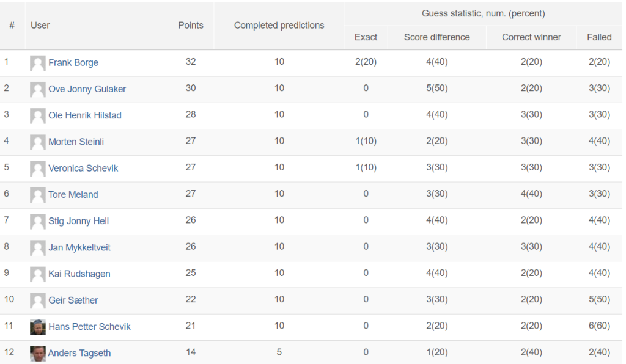Viewport: 626px width, 364px height.
Task: Open Hans Petter Schevik name link
Action: 89,327
